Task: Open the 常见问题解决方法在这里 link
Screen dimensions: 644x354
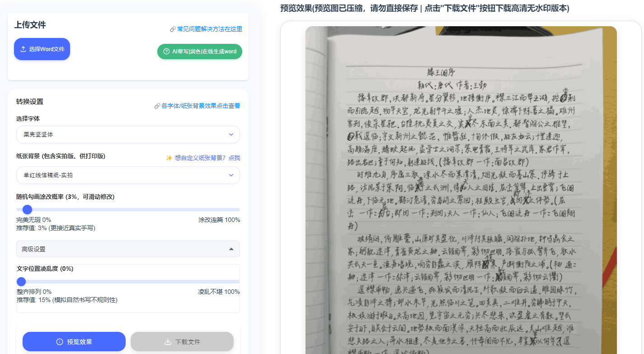Action: 209,29
